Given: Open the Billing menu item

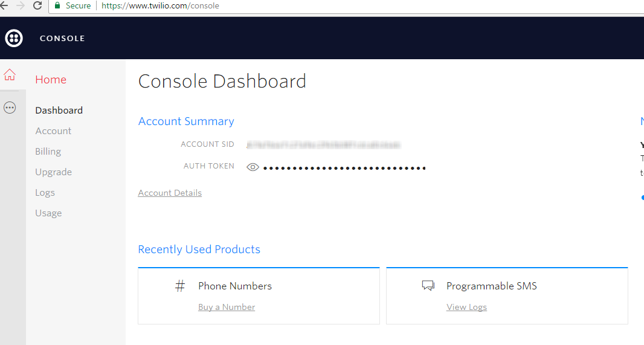Looking at the screenshot, I should [48, 152].
